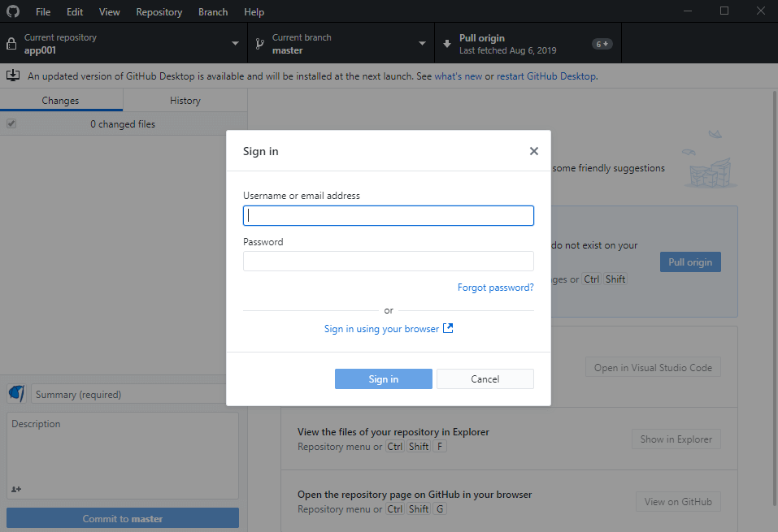The width and height of the screenshot is (778, 532).
Task: Click the external link icon after browser sign-in
Action: [448, 328]
